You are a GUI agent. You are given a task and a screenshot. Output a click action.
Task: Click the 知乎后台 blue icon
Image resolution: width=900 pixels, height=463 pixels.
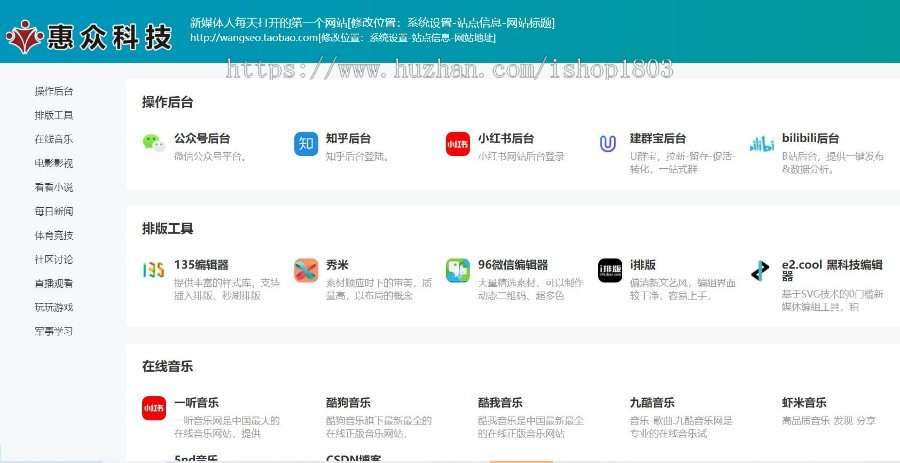(306, 143)
